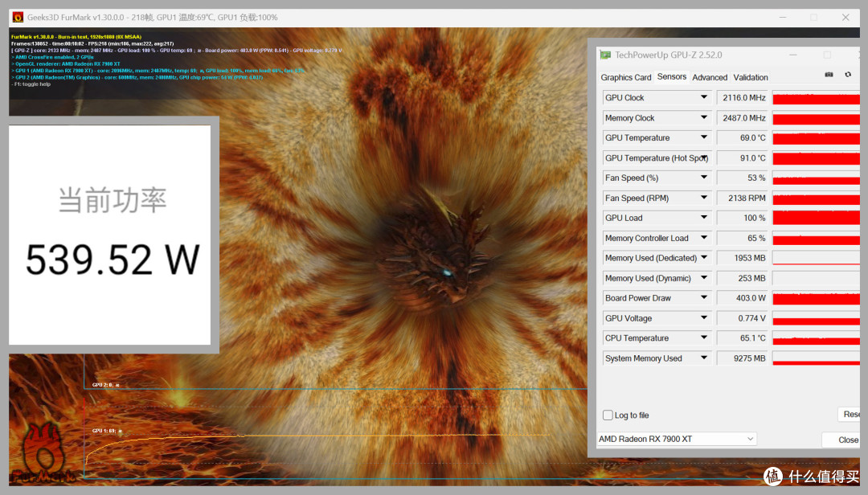
Task: Expand the Board Power Draw dropdown
Action: pyautogui.click(x=703, y=298)
